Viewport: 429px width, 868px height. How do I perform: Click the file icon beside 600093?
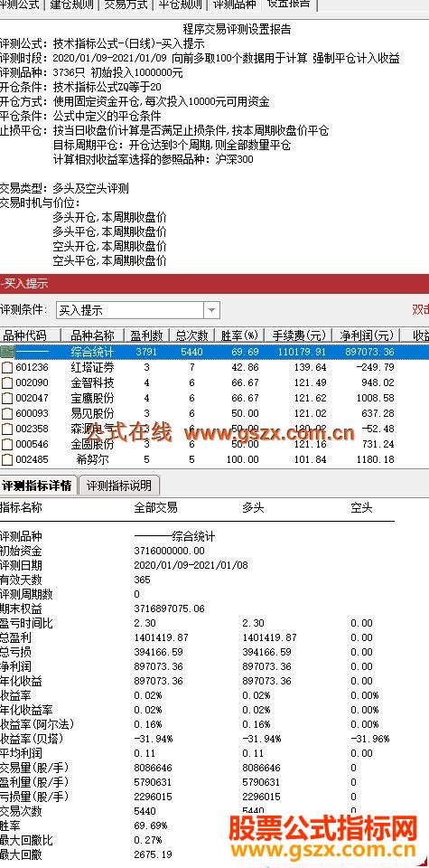tap(6, 413)
